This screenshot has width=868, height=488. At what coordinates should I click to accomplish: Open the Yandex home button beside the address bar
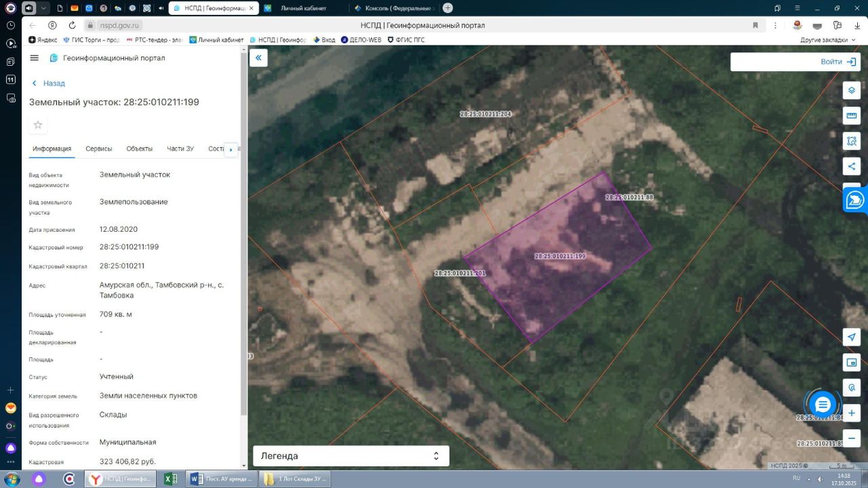point(52,25)
